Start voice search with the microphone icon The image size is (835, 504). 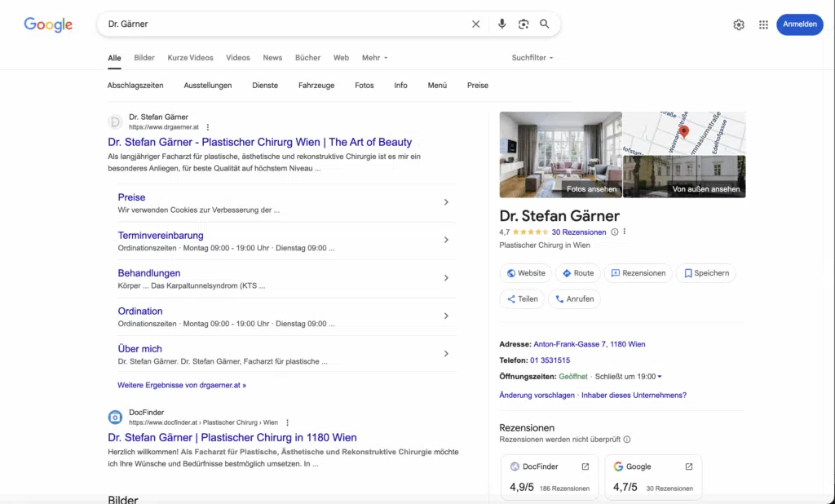(501, 24)
